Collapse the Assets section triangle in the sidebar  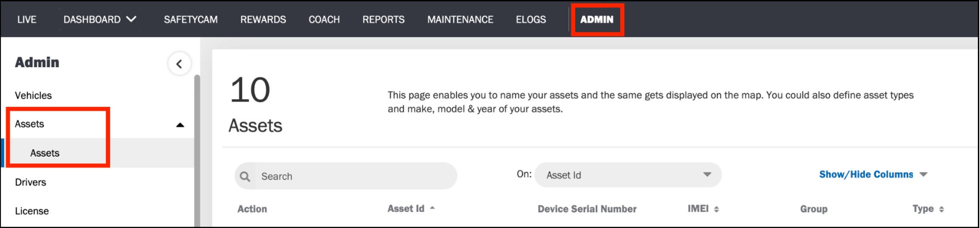[180, 125]
